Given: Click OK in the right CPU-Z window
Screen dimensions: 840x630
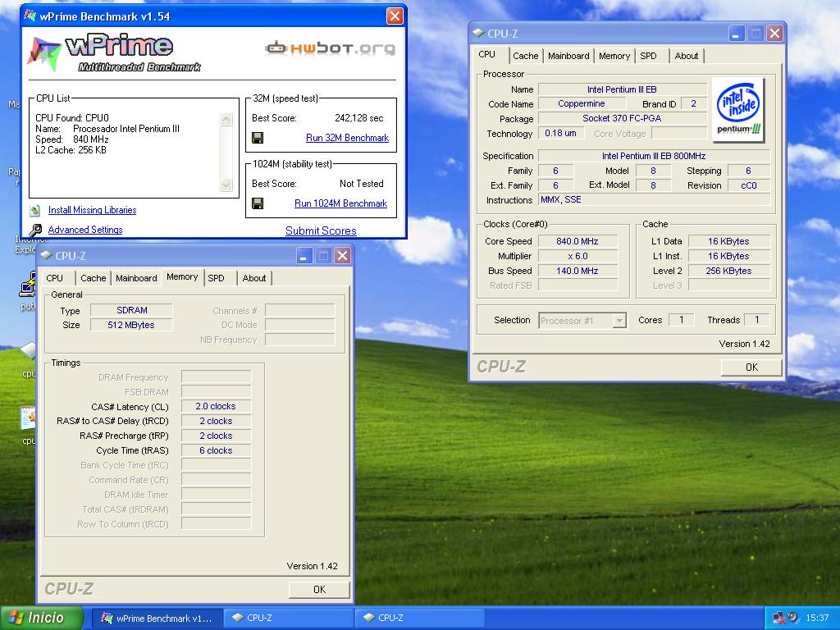Looking at the screenshot, I should coord(751,367).
